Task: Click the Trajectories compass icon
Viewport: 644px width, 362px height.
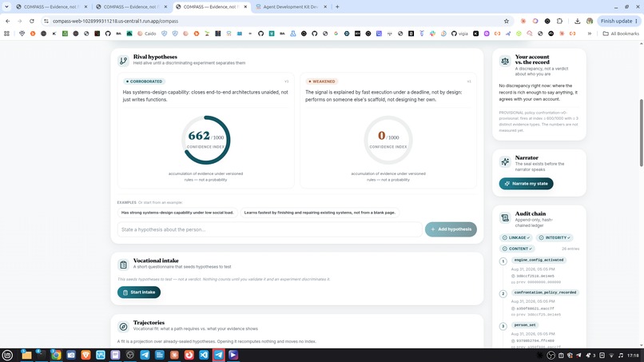Action: (x=123, y=327)
